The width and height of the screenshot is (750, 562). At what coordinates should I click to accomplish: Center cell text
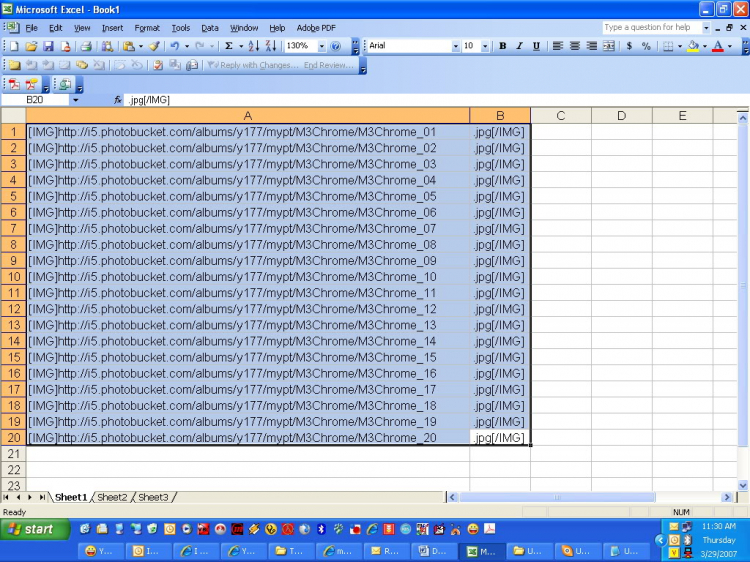[x=574, y=46]
